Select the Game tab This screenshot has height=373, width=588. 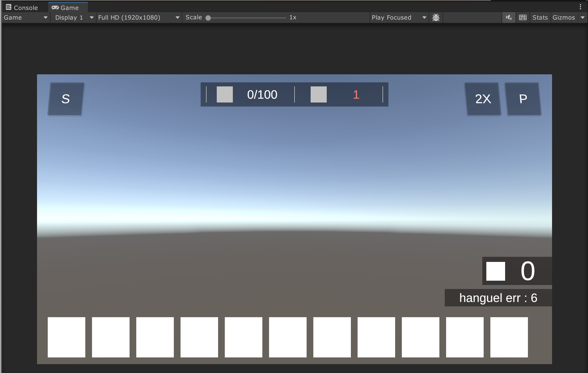[65, 8]
